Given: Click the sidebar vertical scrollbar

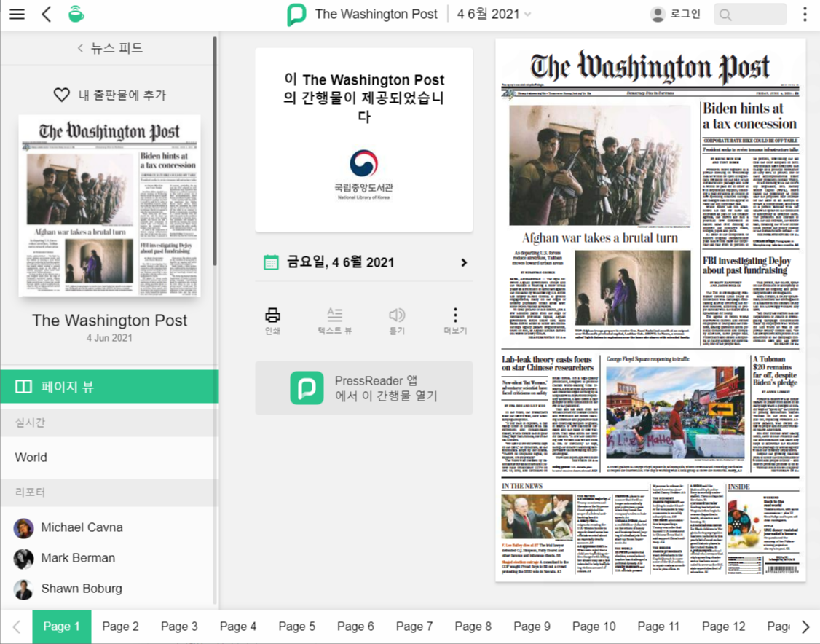Looking at the screenshot, I should (x=215, y=152).
